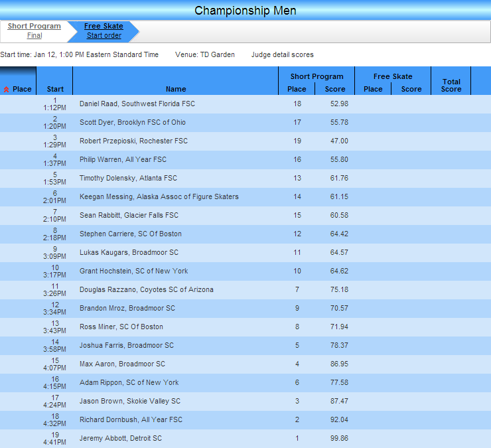Select Timothy Dolensky, Atlanta FSC

point(128,178)
